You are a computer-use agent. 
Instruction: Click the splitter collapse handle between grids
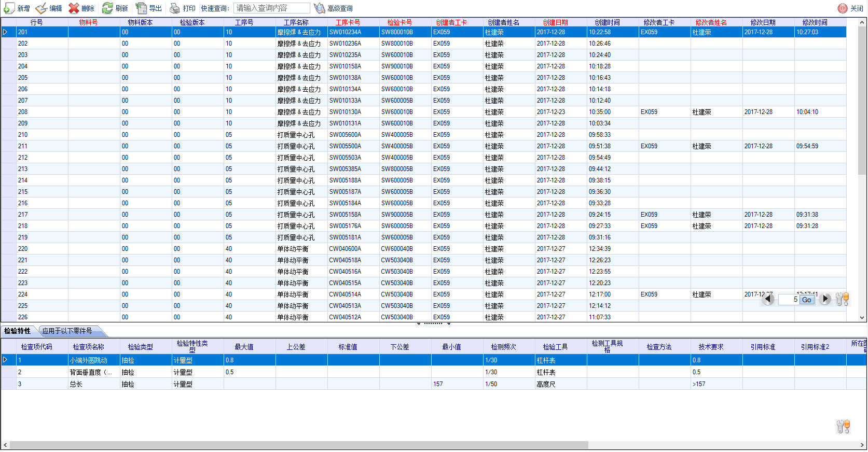(x=433, y=323)
